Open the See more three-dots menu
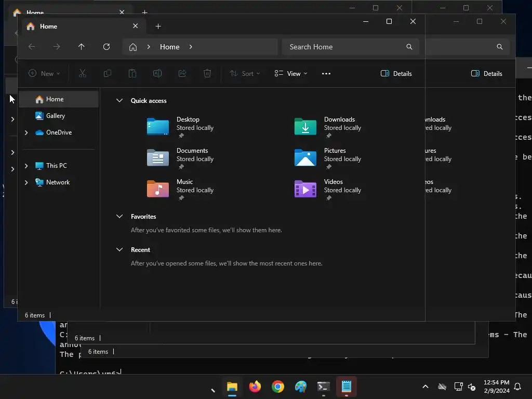This screenshot has height=399, width=532. 326,74
